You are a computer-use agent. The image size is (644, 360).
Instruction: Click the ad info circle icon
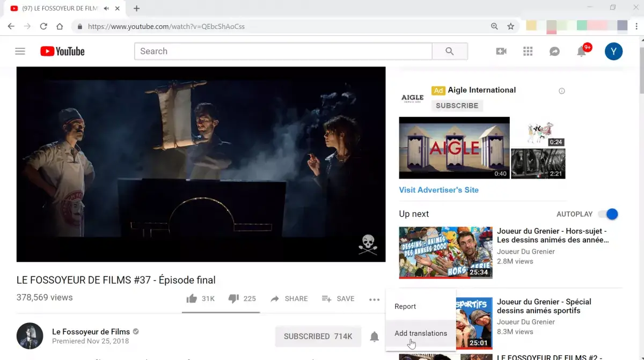(x=562, y=91)
